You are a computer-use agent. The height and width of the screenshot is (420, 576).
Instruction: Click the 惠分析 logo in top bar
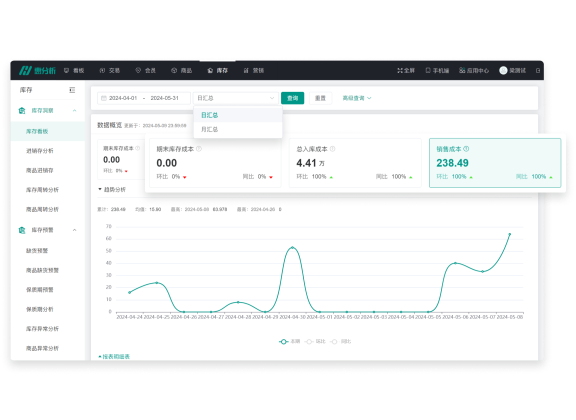[x=37, y=70]
